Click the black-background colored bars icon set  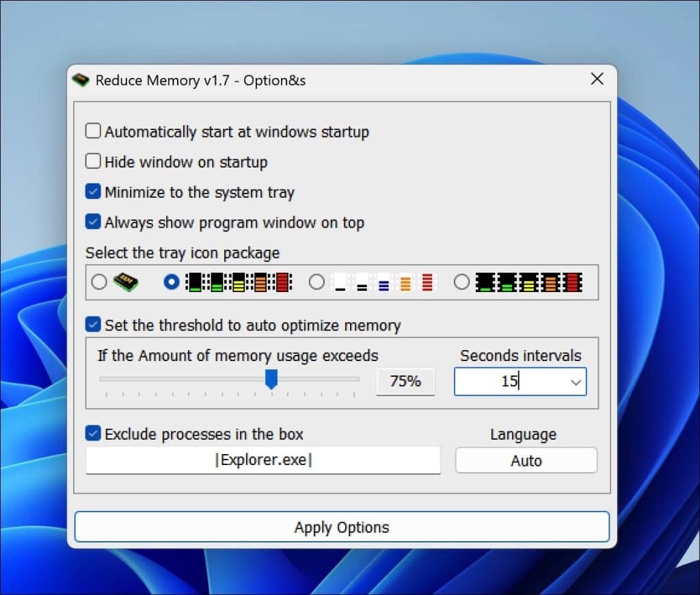coord(528,282)
